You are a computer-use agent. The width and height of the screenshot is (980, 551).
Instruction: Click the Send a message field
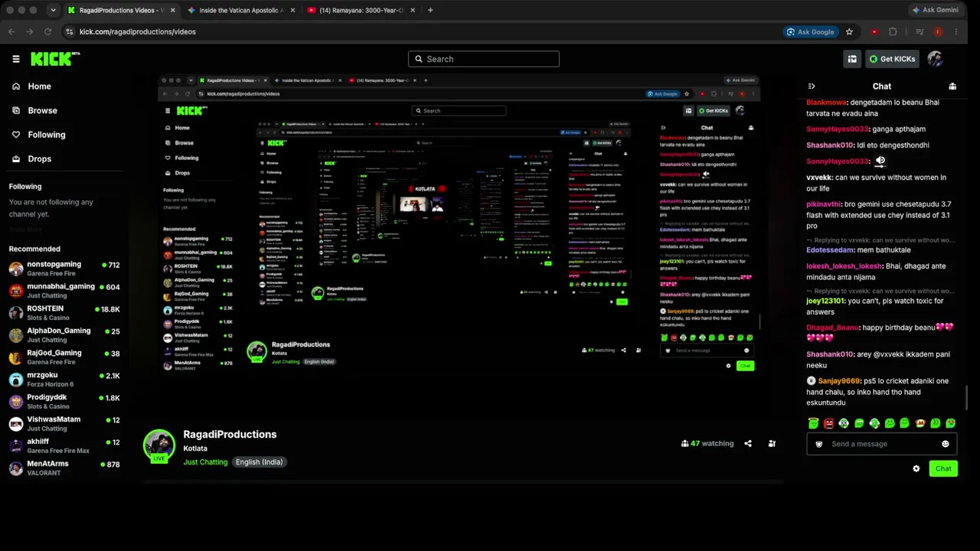click(881, 444)
